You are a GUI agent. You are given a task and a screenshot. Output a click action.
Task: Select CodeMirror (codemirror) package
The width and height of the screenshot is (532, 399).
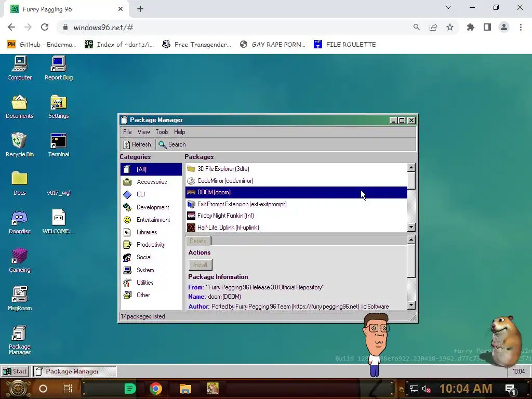click(296, 180)
